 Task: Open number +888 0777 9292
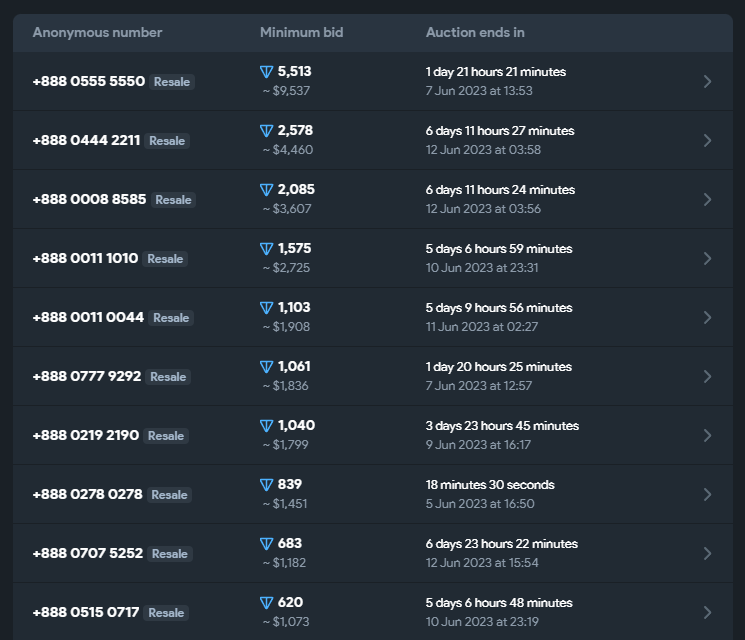click(87, 376)
